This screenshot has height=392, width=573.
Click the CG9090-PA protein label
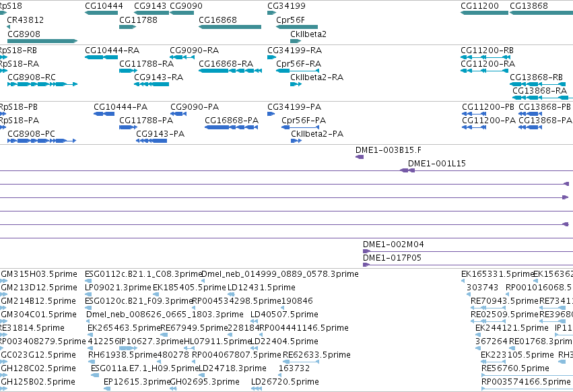click(x=195, y=107)
